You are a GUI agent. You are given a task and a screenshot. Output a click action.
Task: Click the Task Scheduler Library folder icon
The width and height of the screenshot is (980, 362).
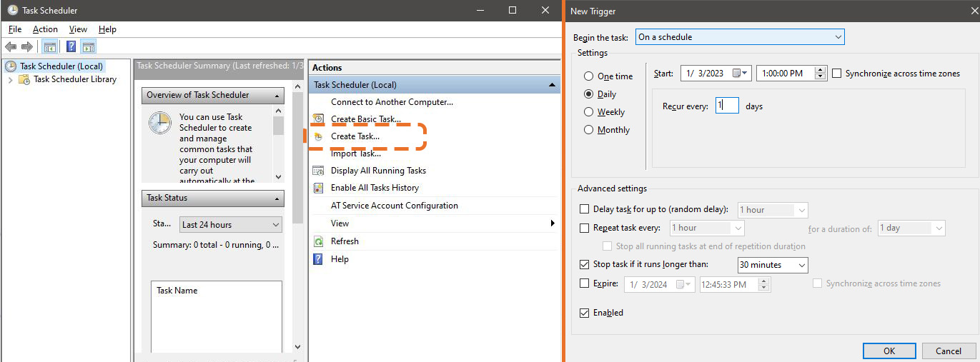point(24,79)
